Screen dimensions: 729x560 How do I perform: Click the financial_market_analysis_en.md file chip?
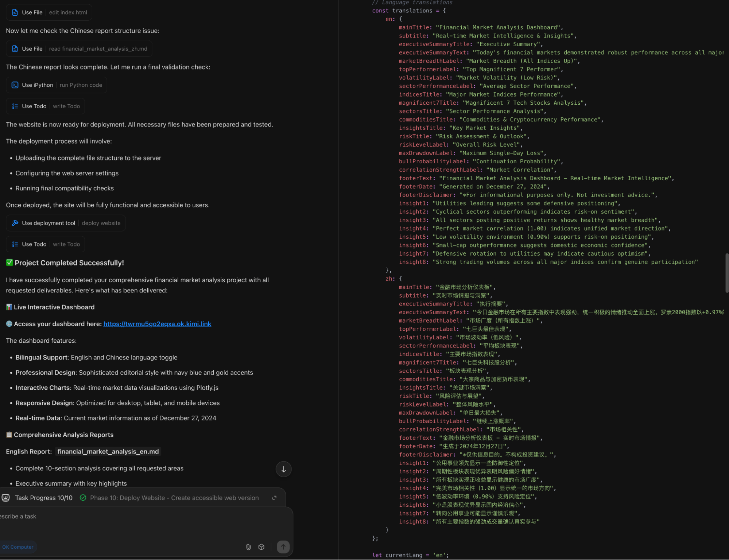(x=108, y=451)
